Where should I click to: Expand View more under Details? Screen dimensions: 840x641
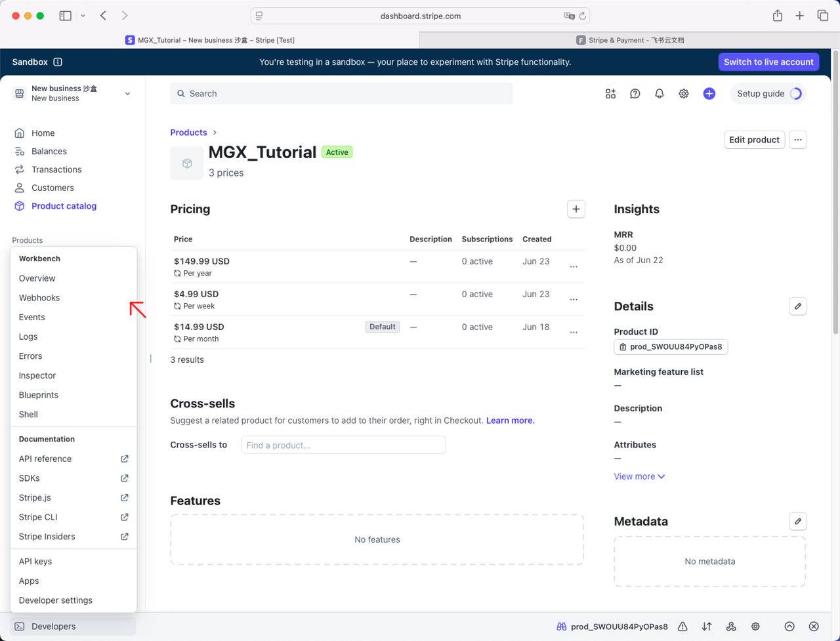pyautogui.click(x=639, y=477)
